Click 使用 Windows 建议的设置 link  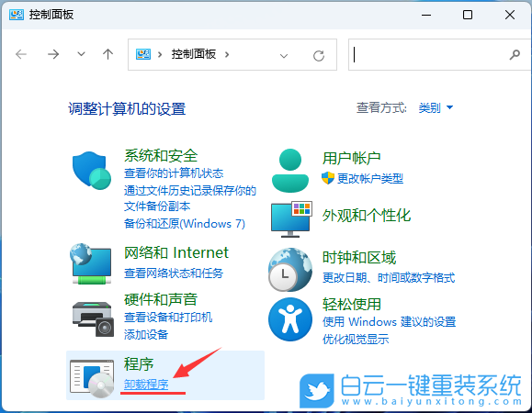[390, 321]
